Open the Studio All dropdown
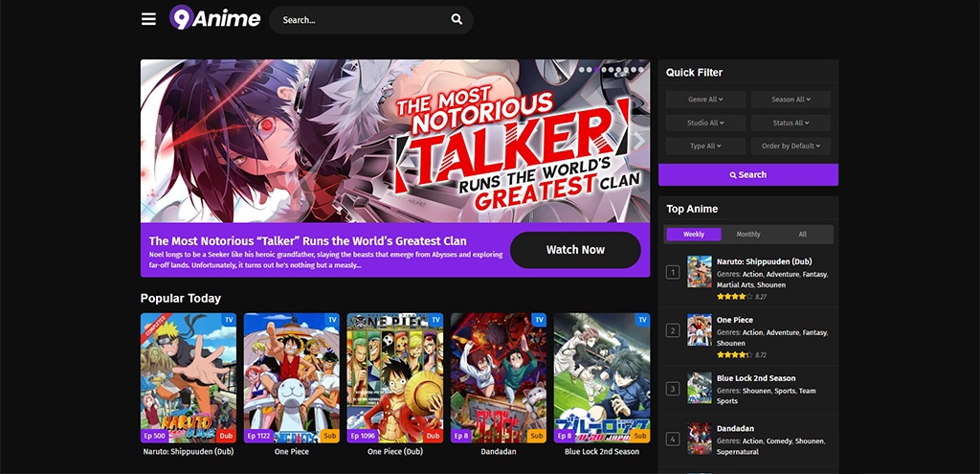Screen dimensions: 980x474 tap(705, 123)
